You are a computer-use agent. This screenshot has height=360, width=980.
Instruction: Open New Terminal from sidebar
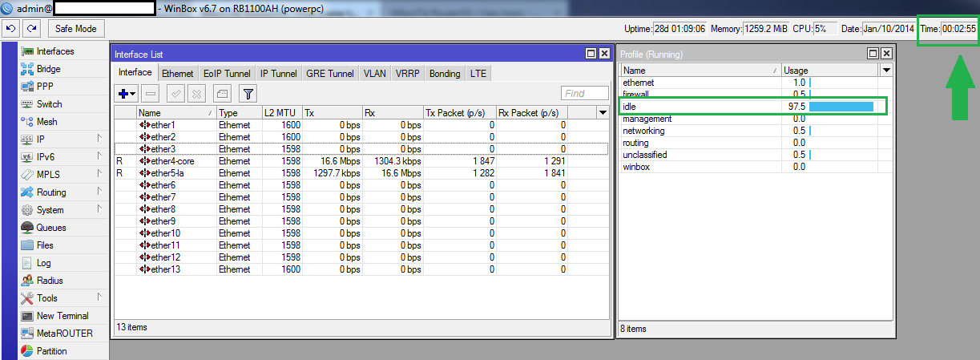click(63, 316)
